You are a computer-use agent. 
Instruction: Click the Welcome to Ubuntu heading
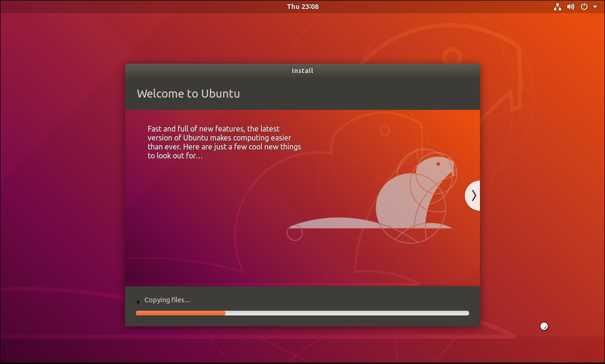pyautogui.click(x=188, y=93)
